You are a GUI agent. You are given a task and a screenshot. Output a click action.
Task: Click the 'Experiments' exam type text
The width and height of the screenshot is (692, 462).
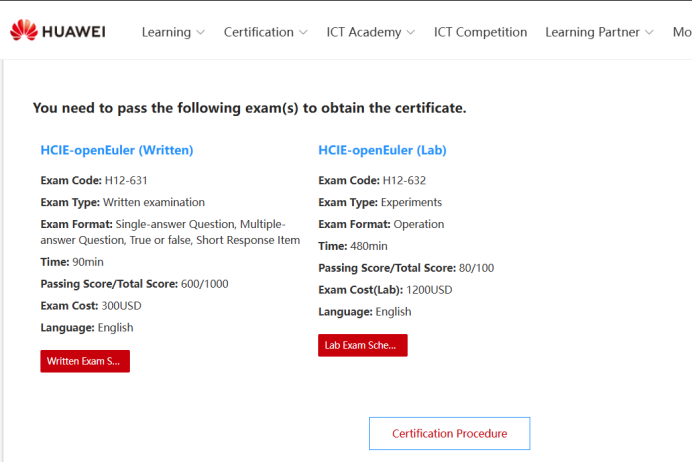point(411,203)
